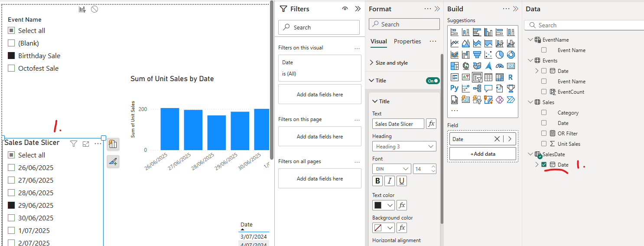Select the Gauge visual
The width and height of the screenshot is (644, 246).
point(500,66)
